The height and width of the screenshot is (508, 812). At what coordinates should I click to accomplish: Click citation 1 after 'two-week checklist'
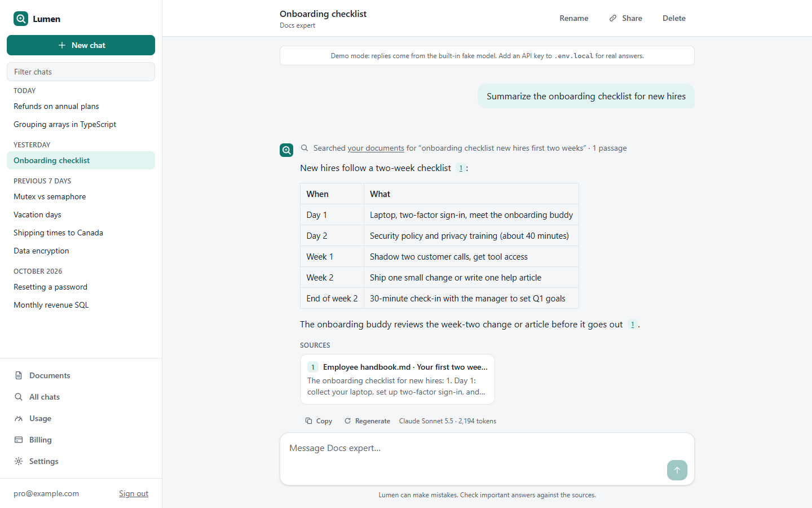pos(461,168)
